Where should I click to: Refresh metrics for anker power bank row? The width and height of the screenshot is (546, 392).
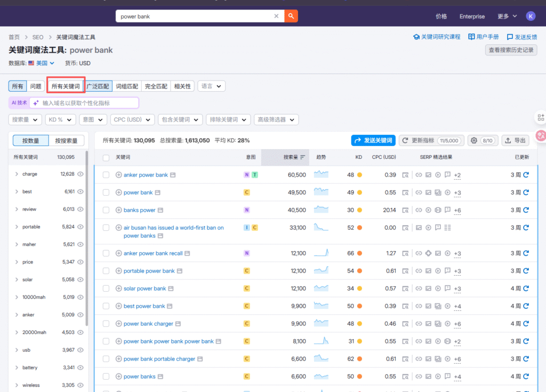pos(526,175)
